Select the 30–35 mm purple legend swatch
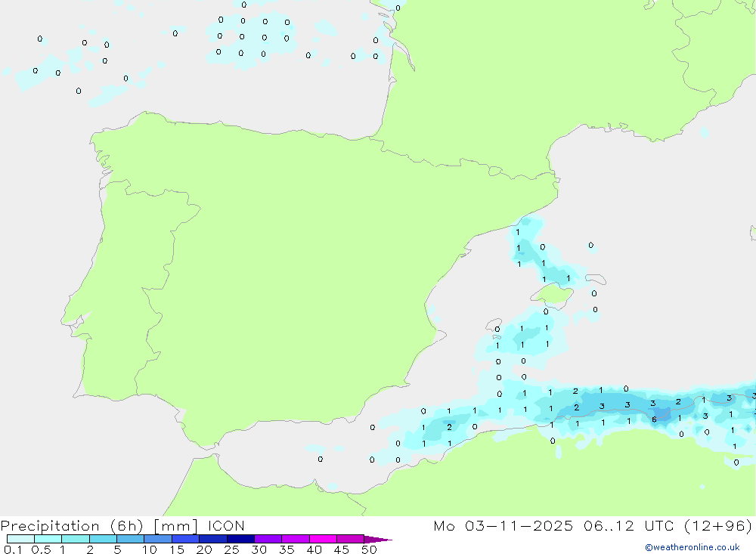The image size is (756, 554). pyautogui.click(x=268, y=539)
